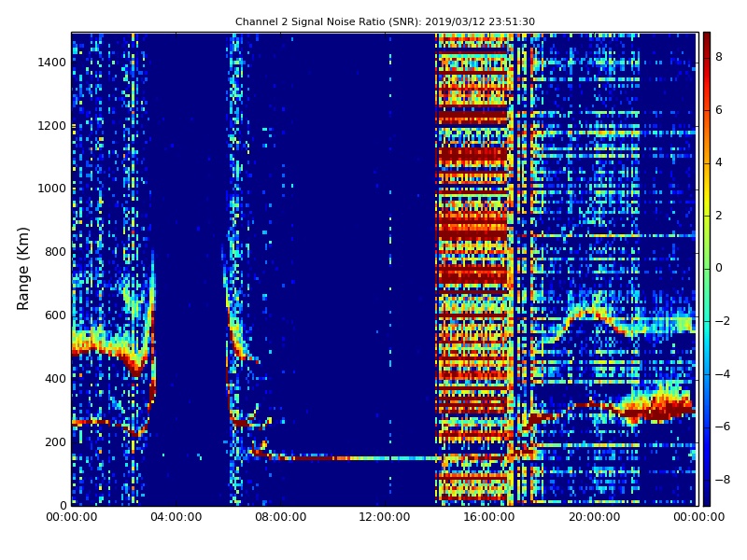Click the colorbar tick label 8
747x560 pixels.
(x=719, y=57)
